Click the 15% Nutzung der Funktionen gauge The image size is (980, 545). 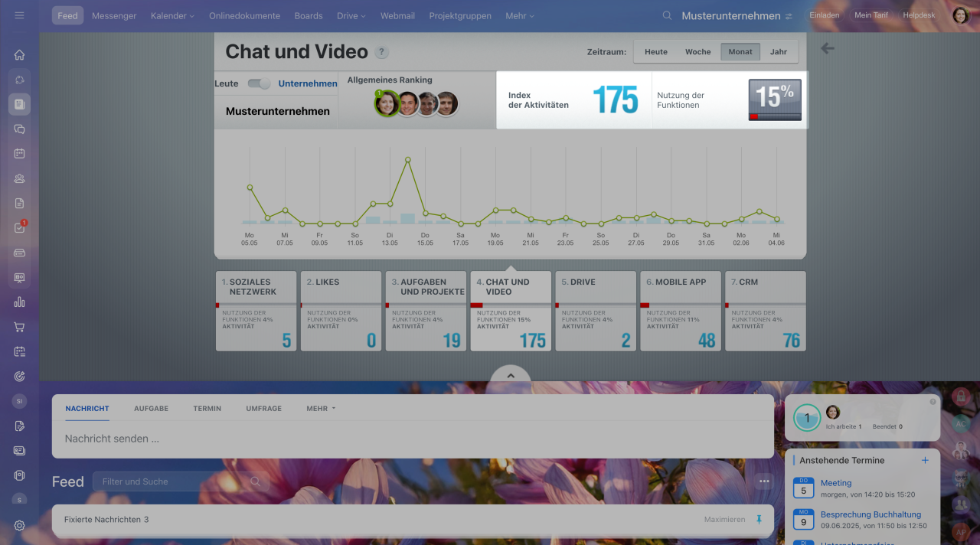tap(775, 100)
